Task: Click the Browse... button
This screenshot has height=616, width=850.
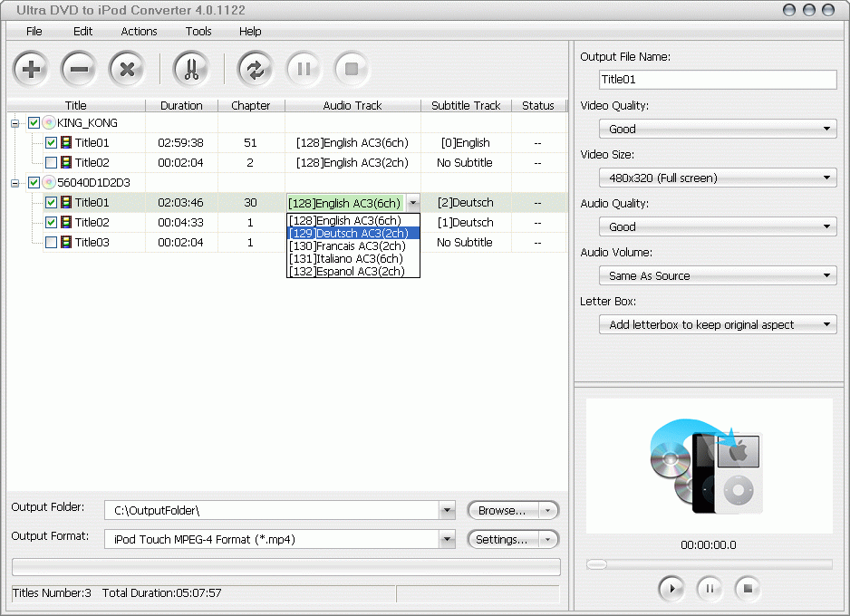Action: 503,510
